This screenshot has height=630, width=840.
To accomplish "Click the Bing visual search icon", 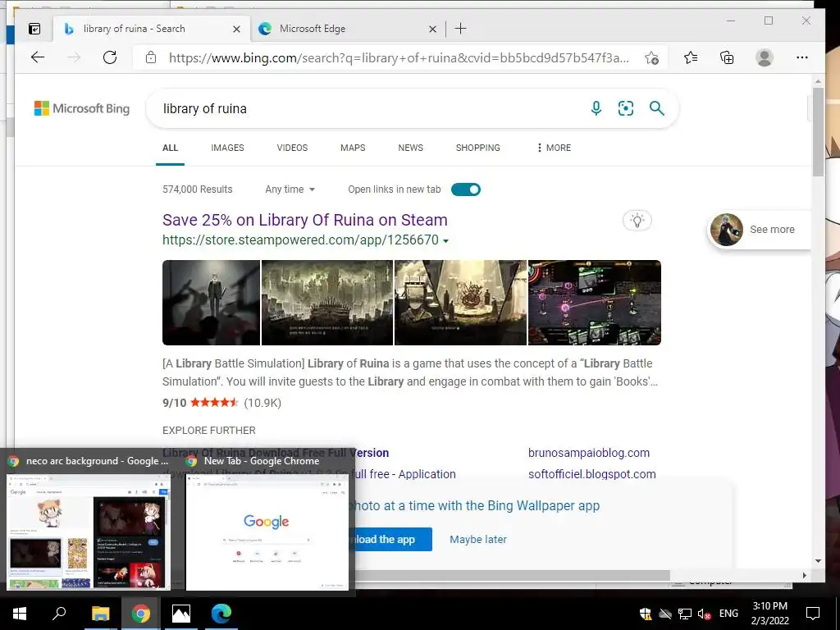I will [626, 108].
